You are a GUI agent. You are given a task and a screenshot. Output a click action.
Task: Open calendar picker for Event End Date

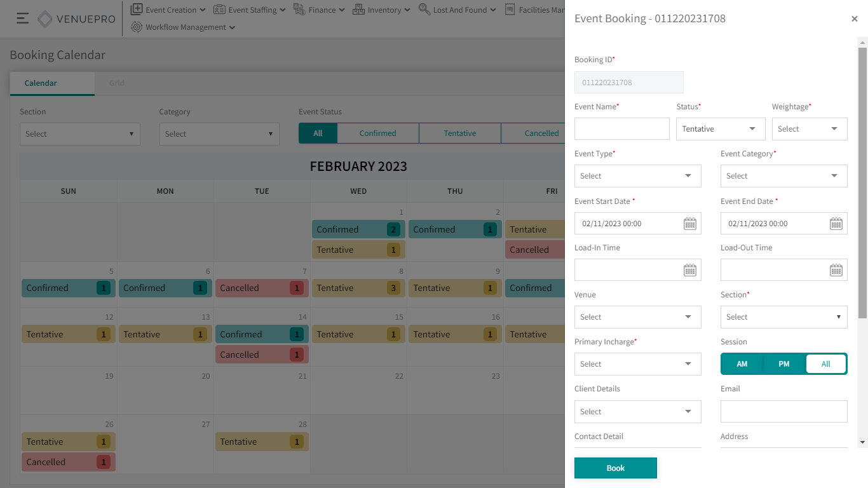click(x=836, y=224)
